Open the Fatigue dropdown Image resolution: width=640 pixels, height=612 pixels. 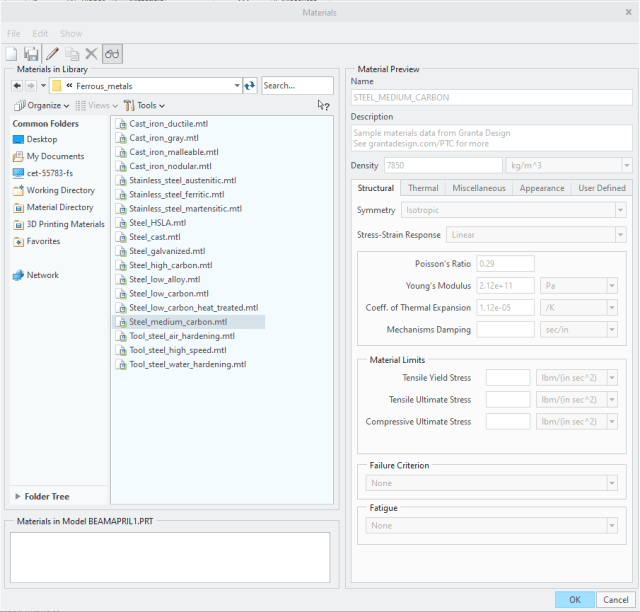tap(612, 526)
